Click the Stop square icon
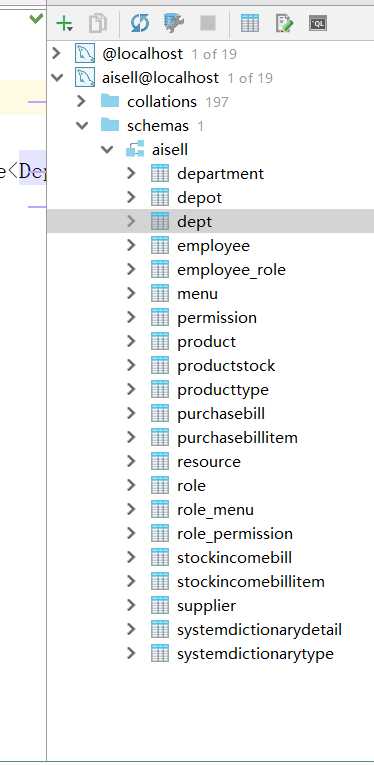 pyautogui.click(x=208, y=23)
